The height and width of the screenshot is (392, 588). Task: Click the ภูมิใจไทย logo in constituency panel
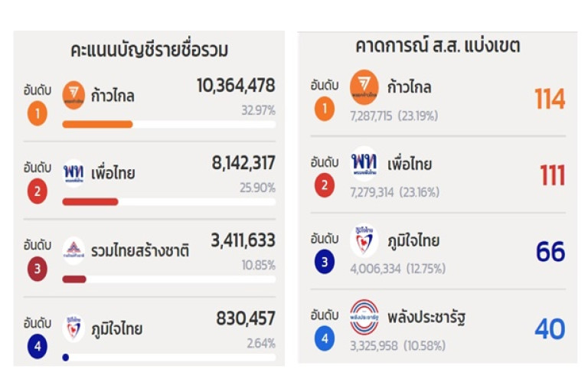[x=364, y=240]
